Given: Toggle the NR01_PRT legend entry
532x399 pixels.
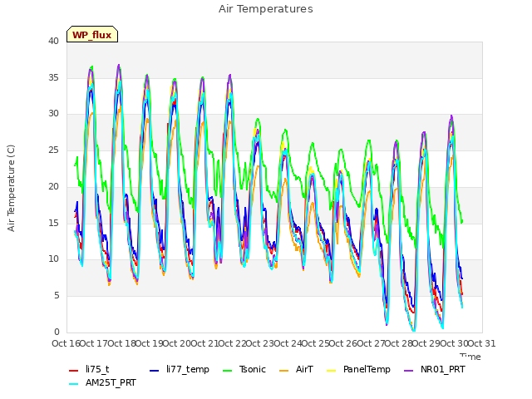Looking at the screenshot, I should tap(435, 369).
